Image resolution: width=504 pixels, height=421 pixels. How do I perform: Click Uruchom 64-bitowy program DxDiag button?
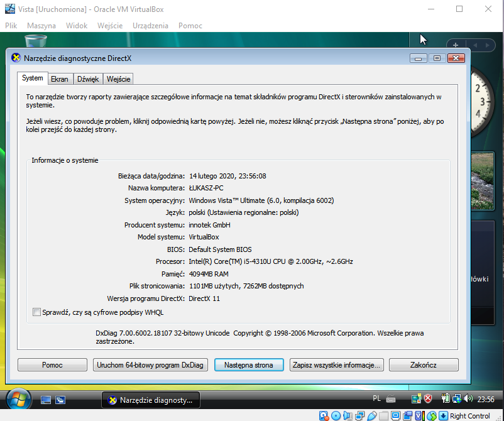click(150, 365)
